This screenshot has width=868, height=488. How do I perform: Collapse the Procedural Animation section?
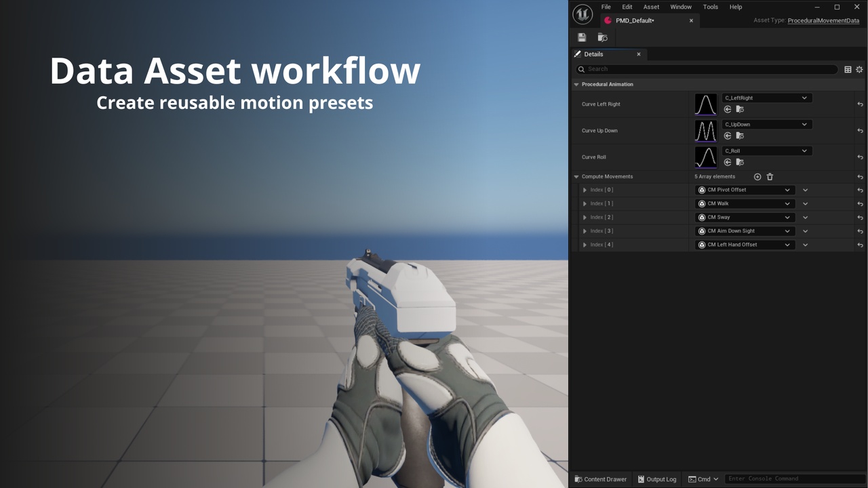[x=576, y=85]
